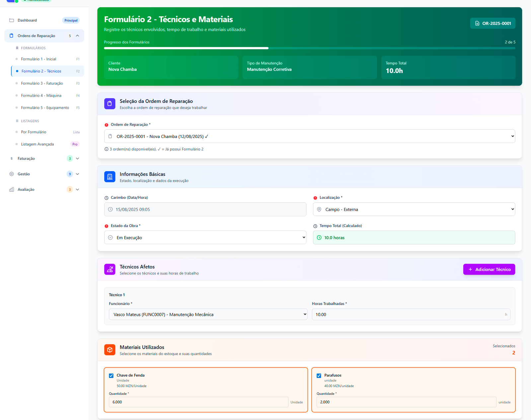Viewport: 531px width, 420px height.
Task: Click the blue building icon for Informações Básicas
Action: point(110,177)
